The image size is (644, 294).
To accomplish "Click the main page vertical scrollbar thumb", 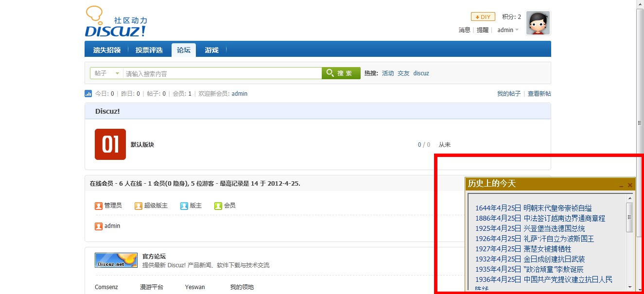I will (640, 122).
